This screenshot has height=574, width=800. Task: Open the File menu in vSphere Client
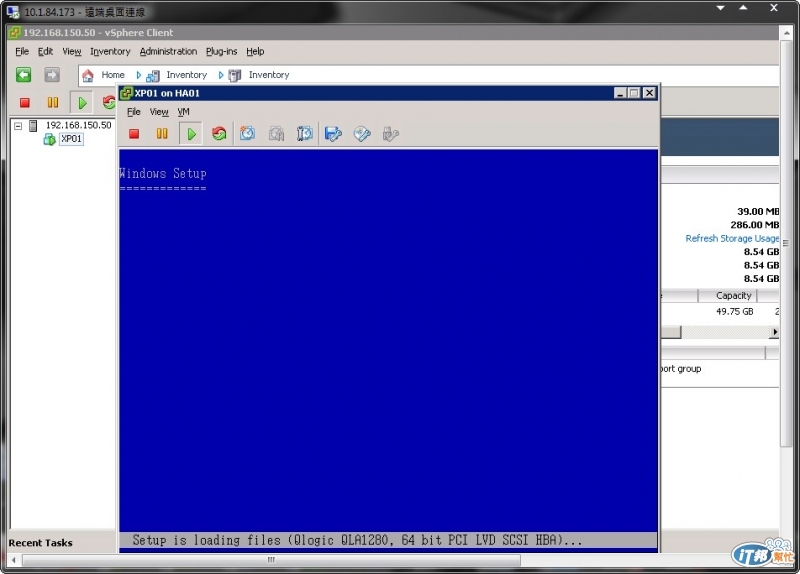[x=22, y=52]
